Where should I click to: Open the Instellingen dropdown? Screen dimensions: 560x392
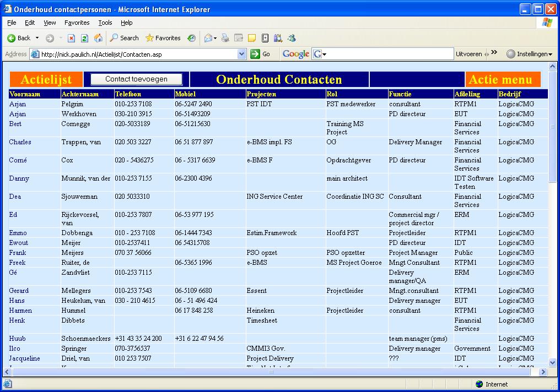point(529,54)
